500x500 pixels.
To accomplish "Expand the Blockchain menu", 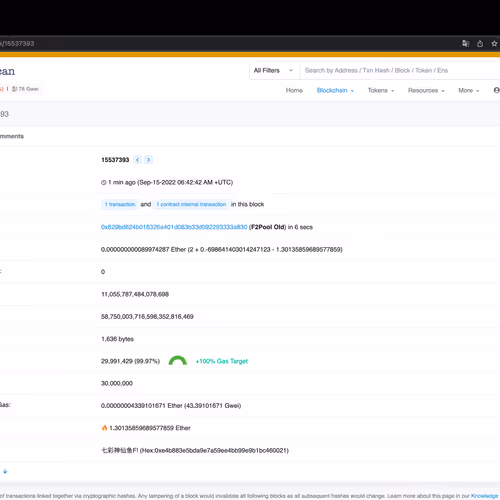I will pos(335,90).
